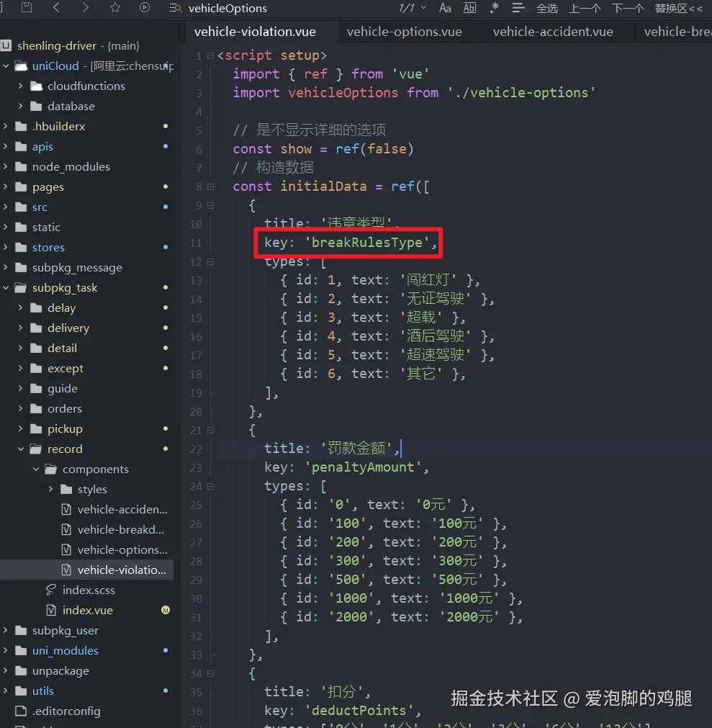Select the orders folder icon
This screenshot has height=728, width=712.
tap(36, 408)
